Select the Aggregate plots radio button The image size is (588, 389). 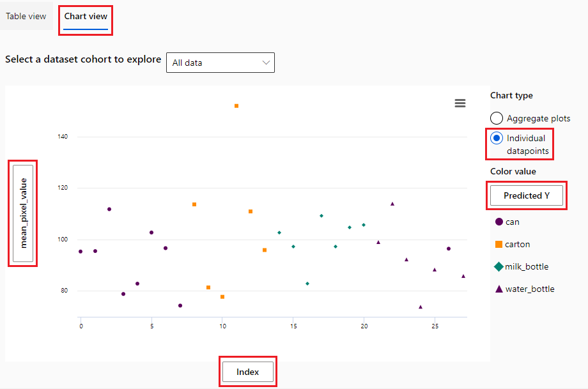coord(497,118)
